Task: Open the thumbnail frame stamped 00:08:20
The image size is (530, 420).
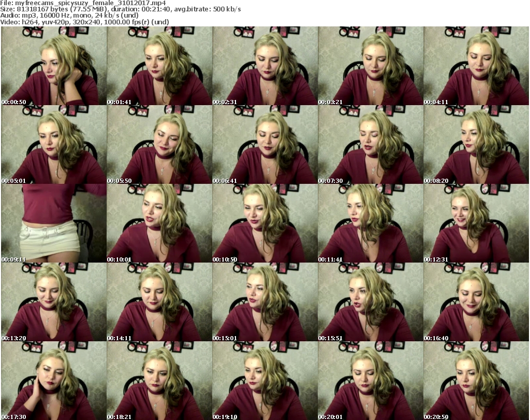Action: coord(476,144)
